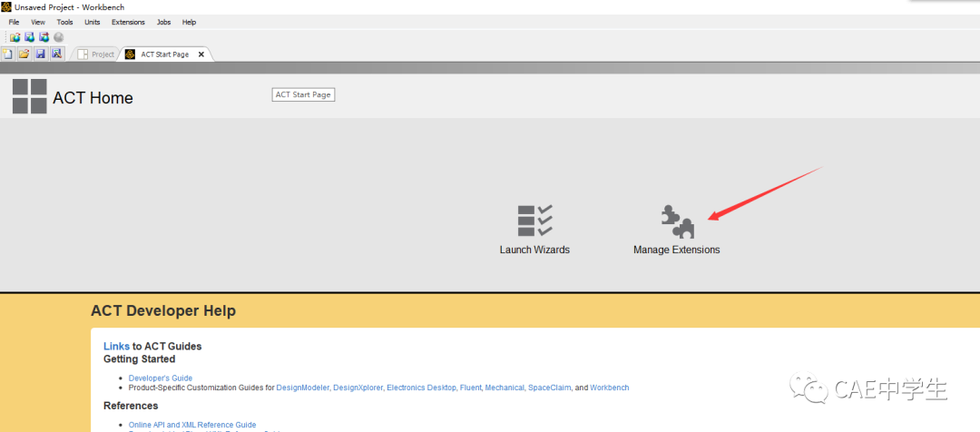This screenshot has width=980, height=432.
Task: Open the Tools menu
Action: [x=65, y=22]
